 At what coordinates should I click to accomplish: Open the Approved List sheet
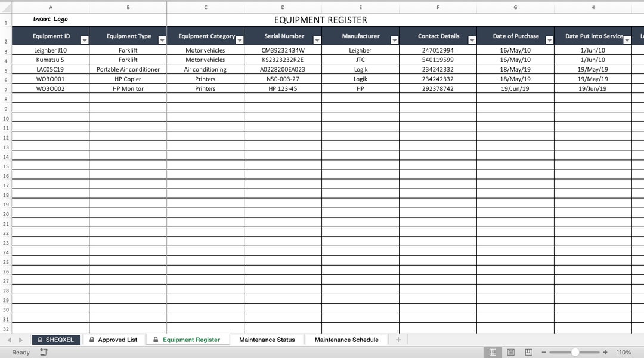[x=117, y=339]
